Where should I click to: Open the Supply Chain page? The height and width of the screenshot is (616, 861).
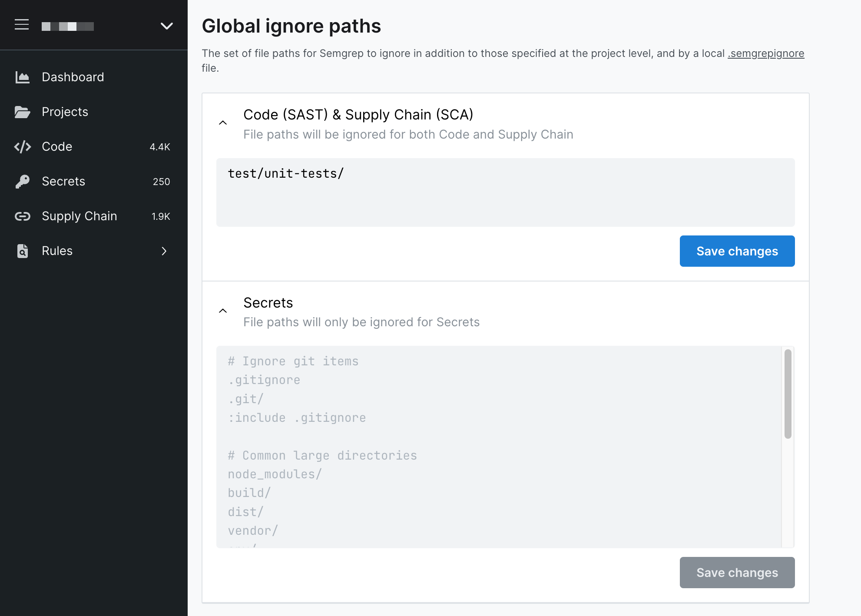click(79, 216)
